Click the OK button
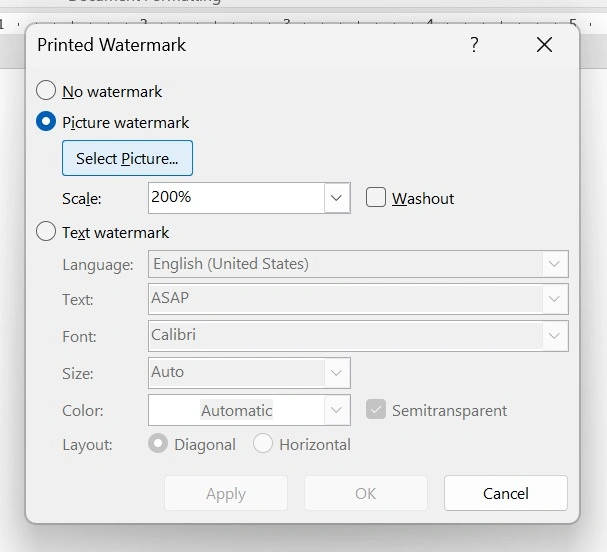 coord(366,493)
